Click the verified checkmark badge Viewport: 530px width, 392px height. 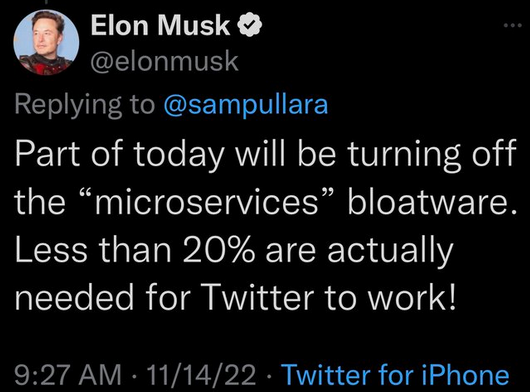[x=250, y=26]
